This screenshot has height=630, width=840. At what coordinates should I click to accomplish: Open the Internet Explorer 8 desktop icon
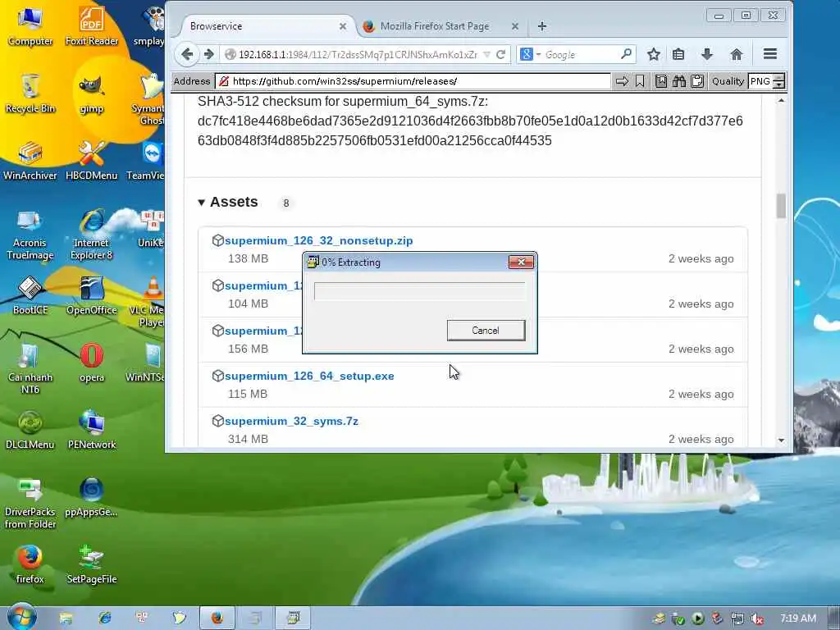92,235
